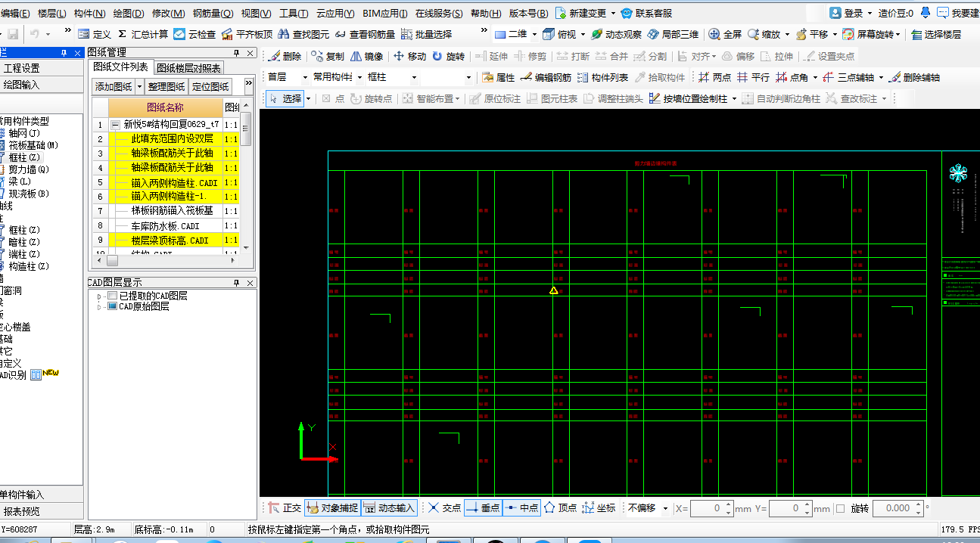Open the 定义 (Define) tool

coord(95,34)
